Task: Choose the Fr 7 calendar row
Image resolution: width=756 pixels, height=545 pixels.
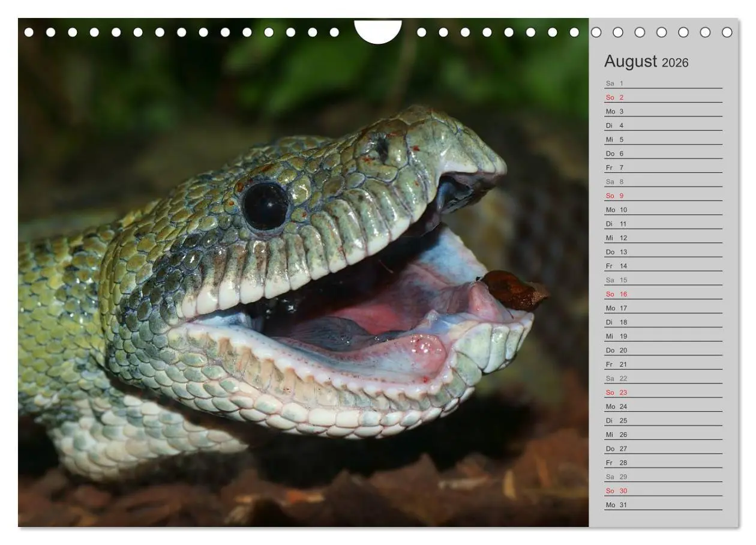Action: (664, 167)
